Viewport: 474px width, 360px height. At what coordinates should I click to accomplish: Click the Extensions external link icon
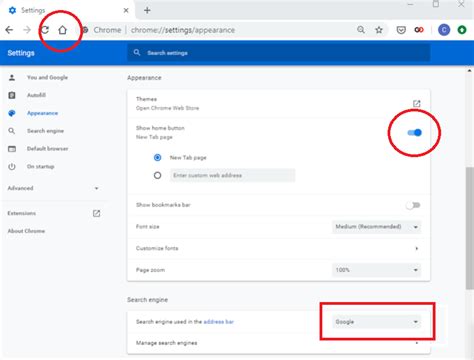[x=96, y=213]
